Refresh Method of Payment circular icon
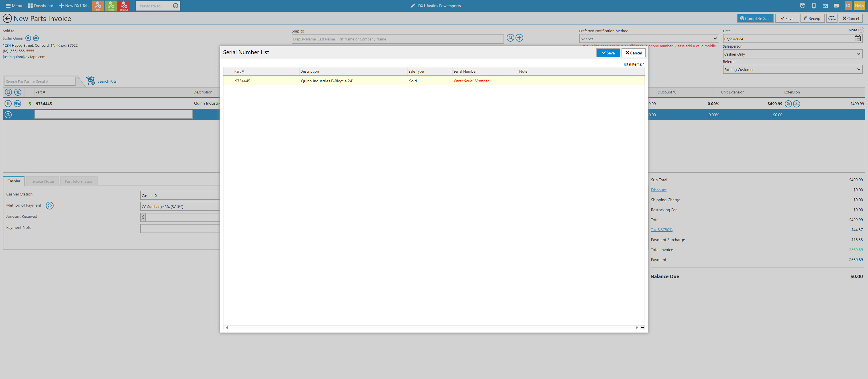Screen dimensions: 868x379 click(50, 205)
